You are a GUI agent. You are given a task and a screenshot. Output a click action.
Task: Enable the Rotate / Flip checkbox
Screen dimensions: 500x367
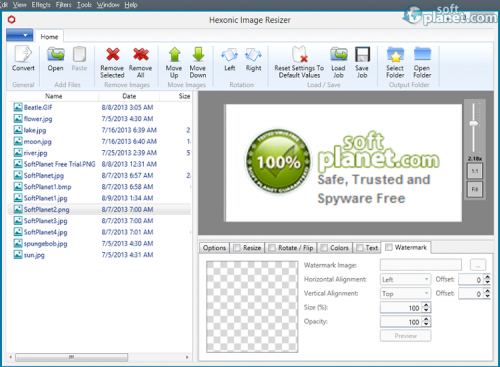click(272, 248)
